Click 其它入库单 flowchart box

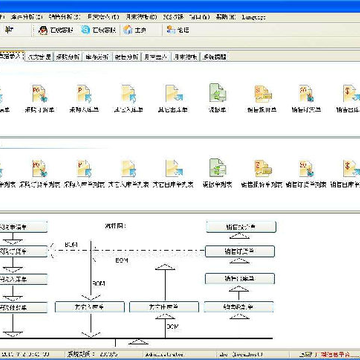(x=90, y=307)
